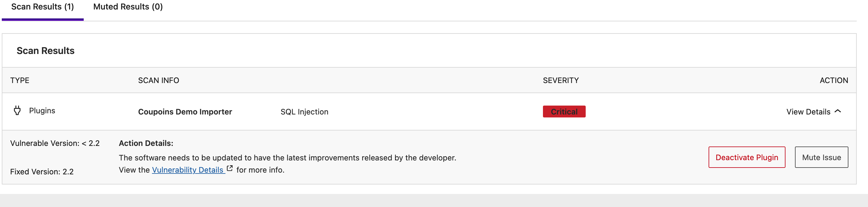
Task: Collapse details with the chevron up arrow
Action: (838, 112)
